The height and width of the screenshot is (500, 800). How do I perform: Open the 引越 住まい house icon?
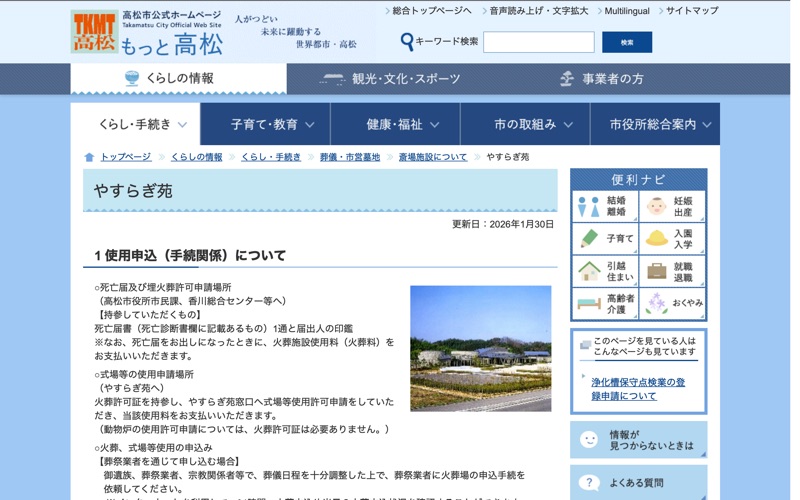pos(589,271)
